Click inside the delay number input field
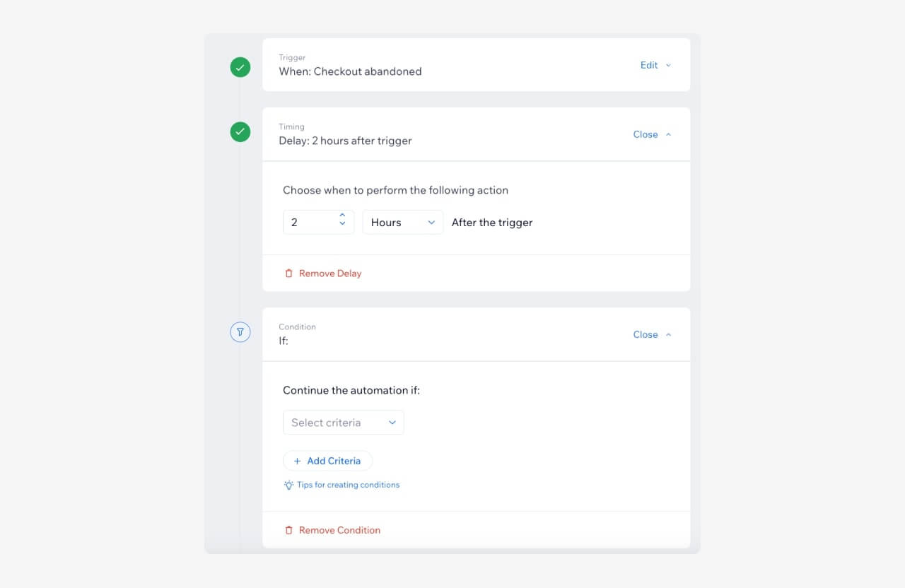905x588 pixels. [308, 222]
